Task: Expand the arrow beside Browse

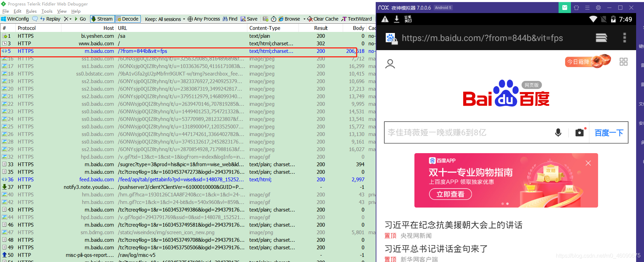Action: pos(304,19)
